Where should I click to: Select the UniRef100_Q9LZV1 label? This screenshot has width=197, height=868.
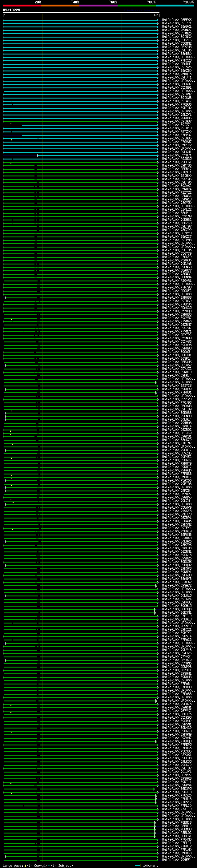point(176,115)
